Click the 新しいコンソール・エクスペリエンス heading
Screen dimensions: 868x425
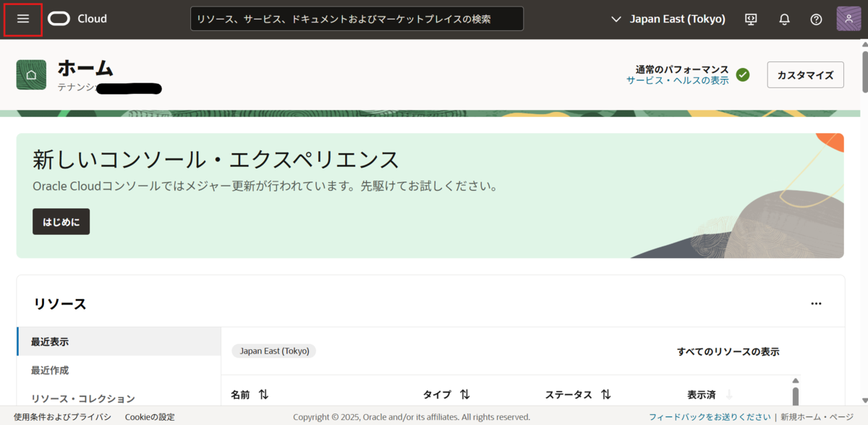click(216, 159)
